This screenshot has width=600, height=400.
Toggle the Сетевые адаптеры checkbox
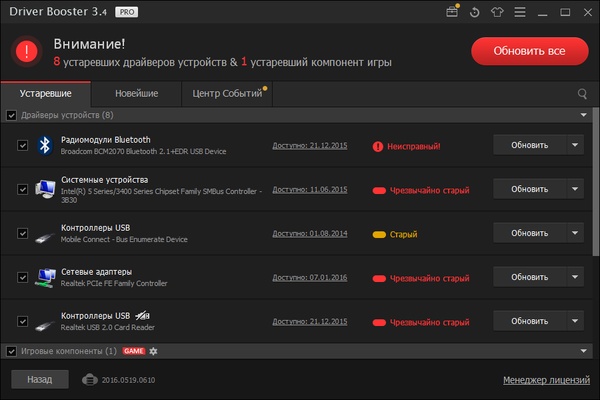coord(23,277)
